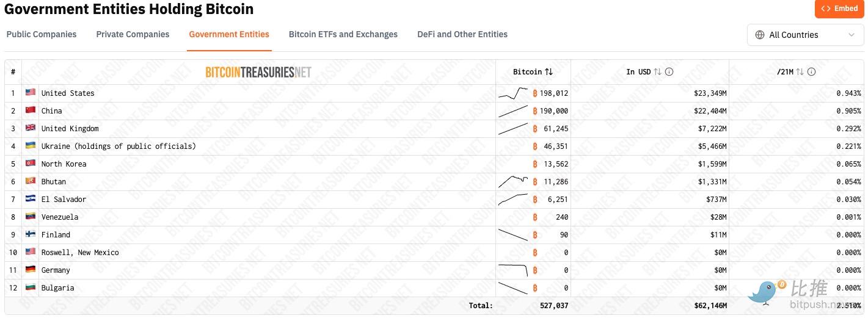
Task: Show info icon next to /21M
Action: pos(811,72)
